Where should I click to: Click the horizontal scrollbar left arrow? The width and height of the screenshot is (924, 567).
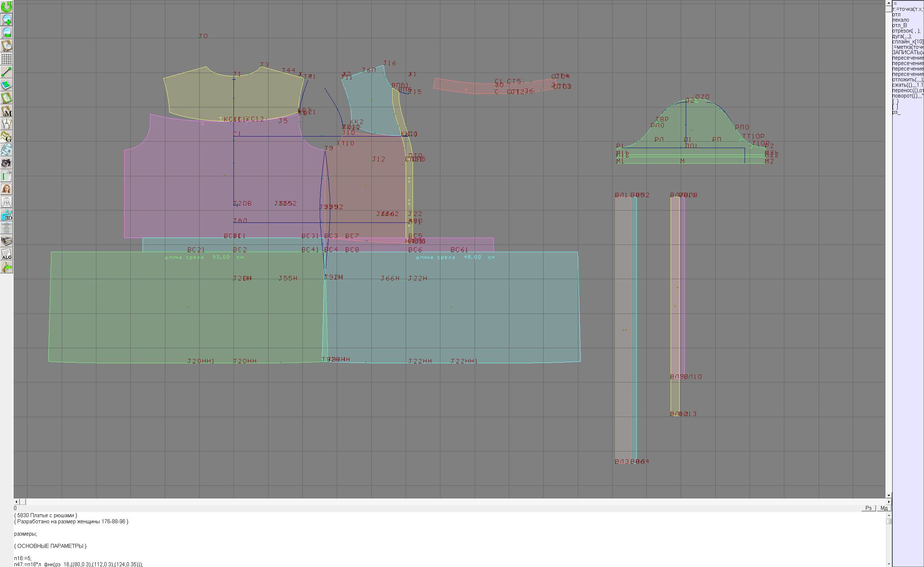(16, 502)
